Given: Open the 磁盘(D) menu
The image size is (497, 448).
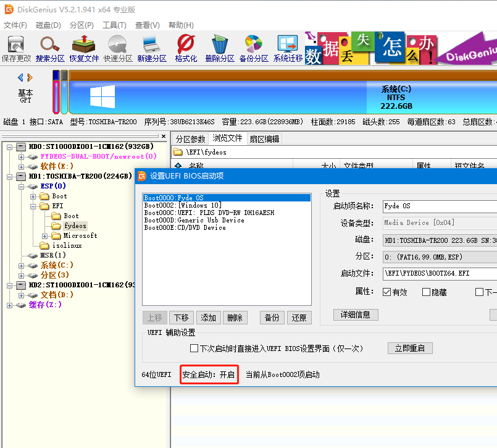Looking at the screenshot, I should coord(48,25).
